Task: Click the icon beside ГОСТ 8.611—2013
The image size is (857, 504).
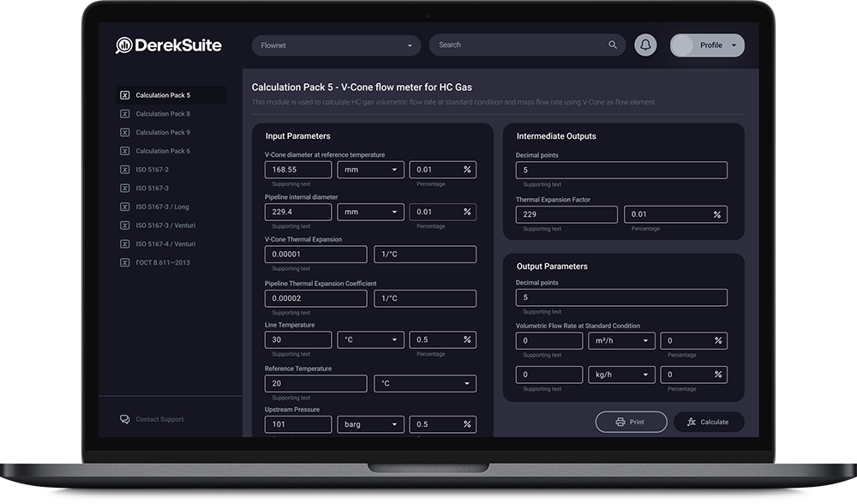Action: [x=125, y=262]
